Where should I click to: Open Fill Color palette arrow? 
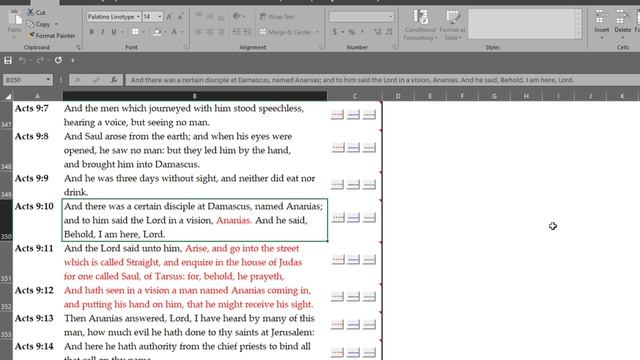click(165, 32)
